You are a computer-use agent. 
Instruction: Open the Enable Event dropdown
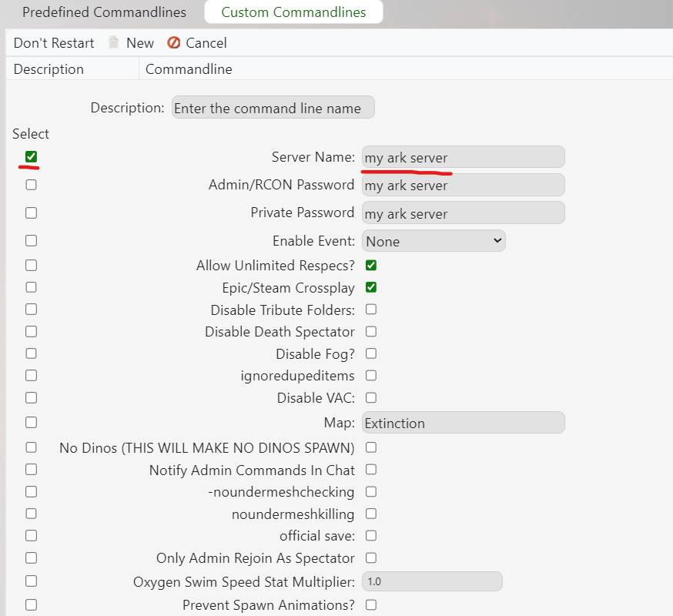(x=434, y=241)
